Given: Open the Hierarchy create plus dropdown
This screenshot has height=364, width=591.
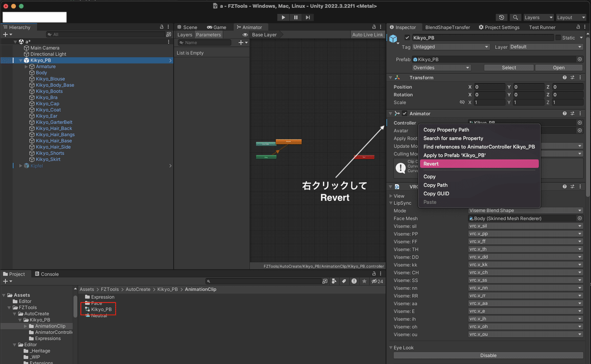Looking at the screenshot, I should [x=7, y=34].
